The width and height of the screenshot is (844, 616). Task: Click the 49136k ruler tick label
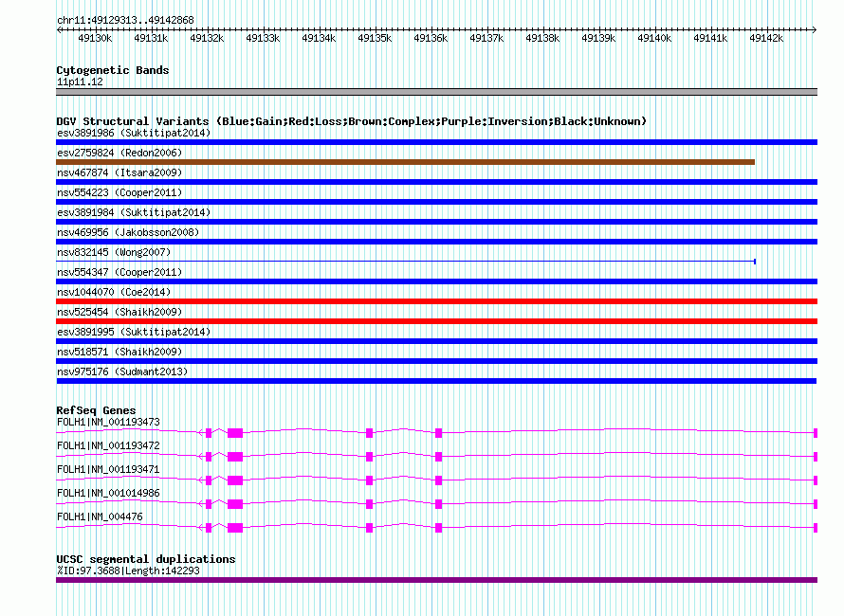tap(431, 38)
